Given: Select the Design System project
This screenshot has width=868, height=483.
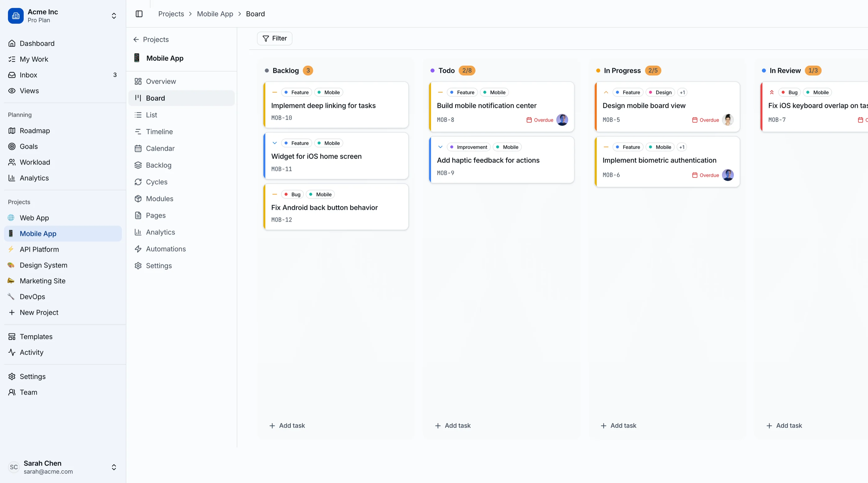Looking at the screenshot, I should 63,266.
